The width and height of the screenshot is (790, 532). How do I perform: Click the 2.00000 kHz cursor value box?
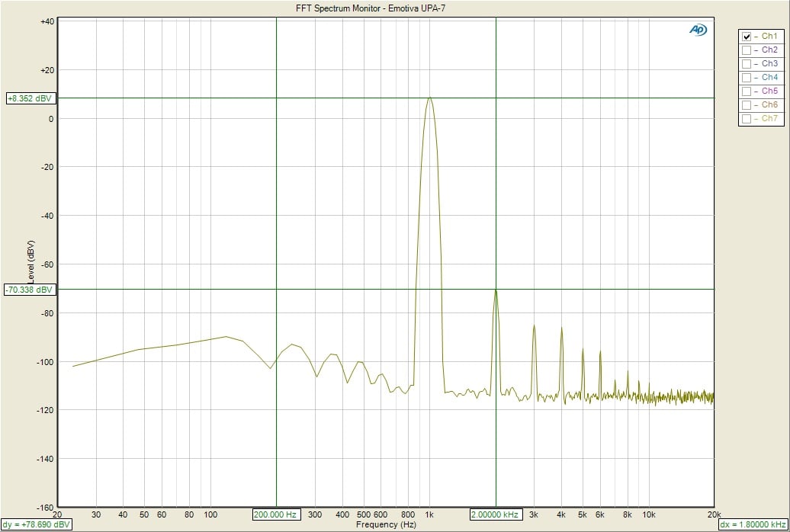[496, 514]
